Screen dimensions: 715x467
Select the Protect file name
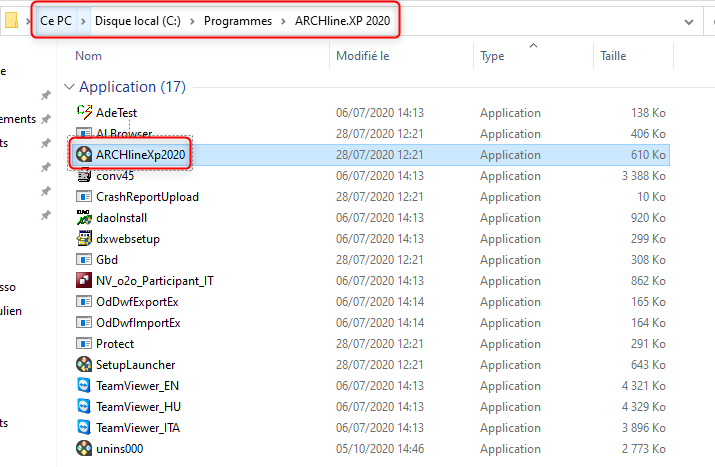(115, 343)
